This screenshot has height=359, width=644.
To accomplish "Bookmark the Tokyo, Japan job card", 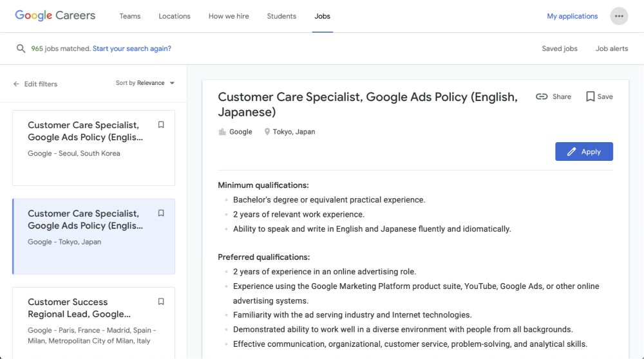I will [161, 214].
